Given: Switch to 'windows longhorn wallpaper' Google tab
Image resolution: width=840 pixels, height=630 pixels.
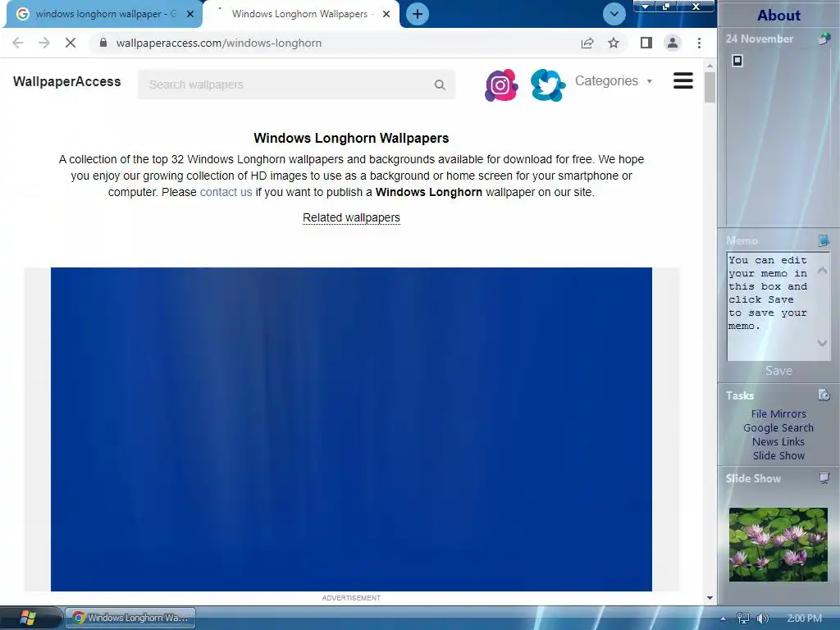Looking at the screenshot, I should pyautogui.click(x=104, y=14).
